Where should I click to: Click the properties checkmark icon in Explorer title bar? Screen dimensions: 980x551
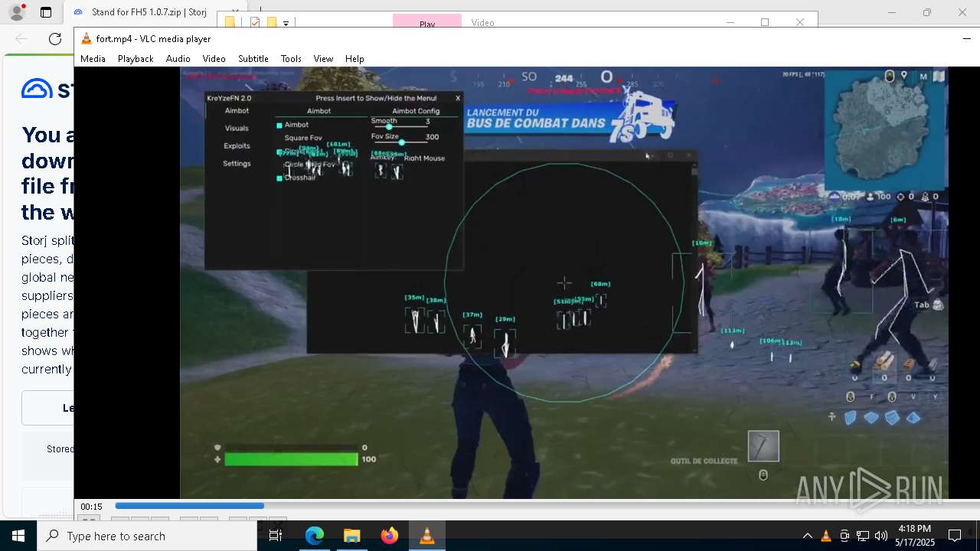[255, 22]
